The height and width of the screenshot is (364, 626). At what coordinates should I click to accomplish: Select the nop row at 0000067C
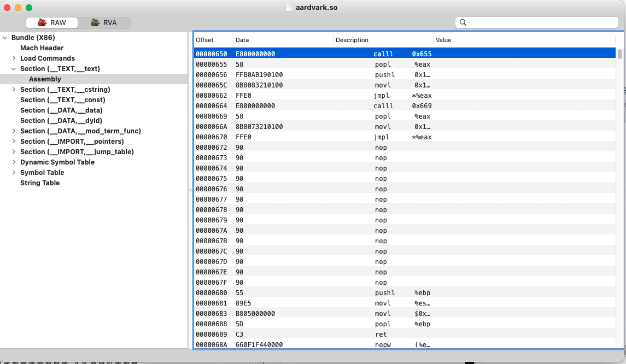405,251
